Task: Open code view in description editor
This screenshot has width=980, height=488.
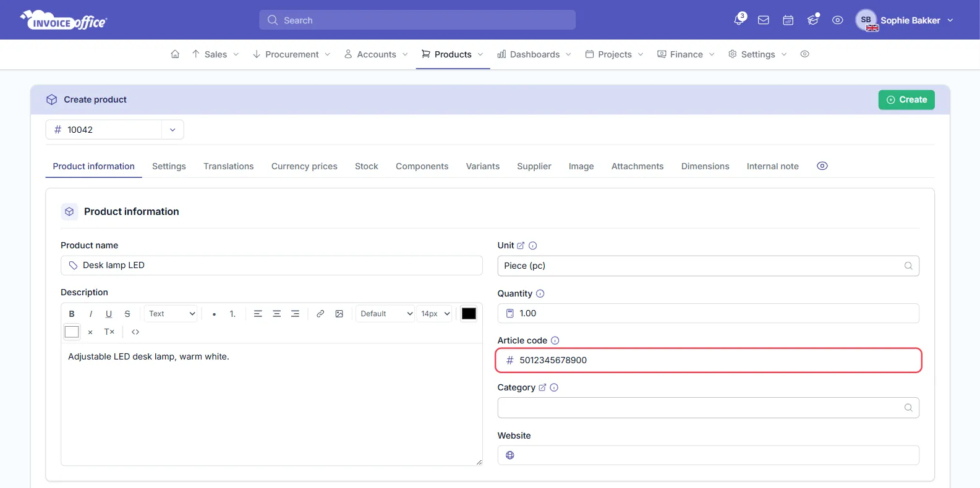Action: click(135, 332)
